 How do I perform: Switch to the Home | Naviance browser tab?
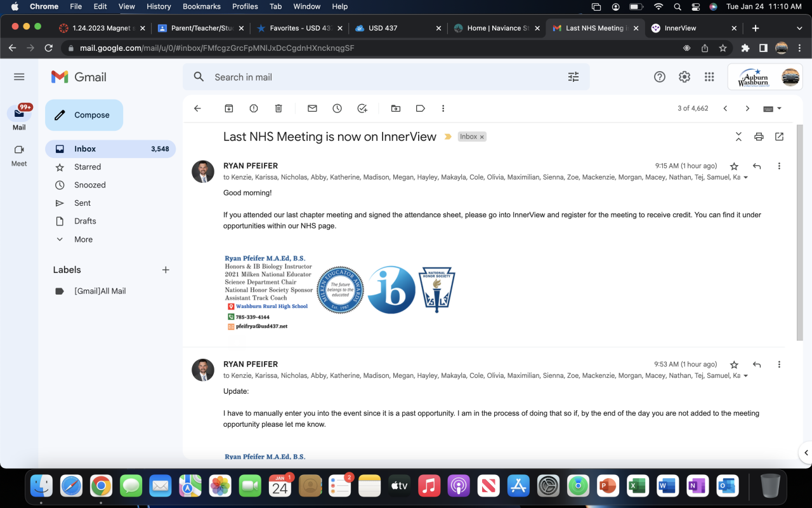point(497,28)
